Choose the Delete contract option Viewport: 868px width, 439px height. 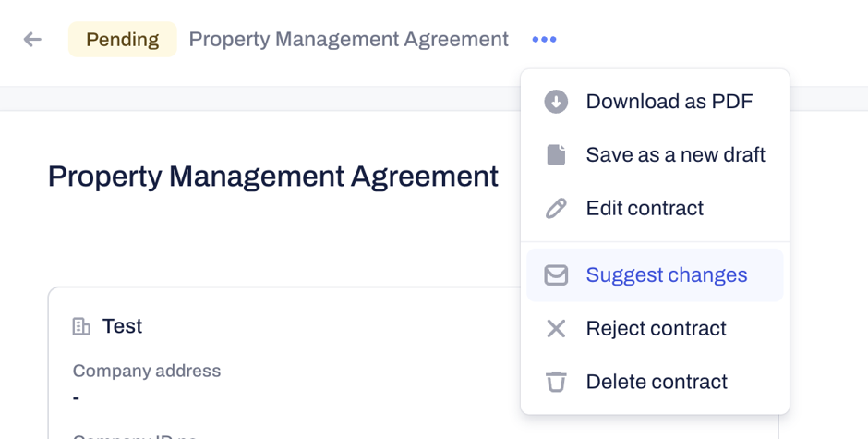tap(655, 382)
